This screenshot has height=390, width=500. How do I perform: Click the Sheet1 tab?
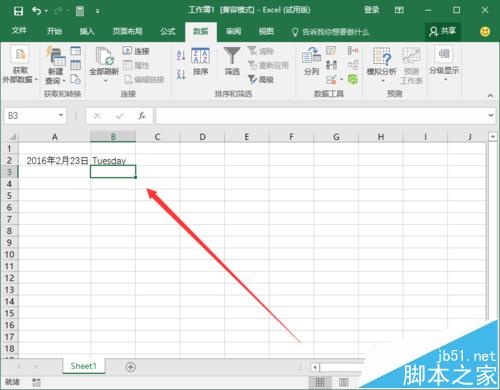(x=83, y=366)
